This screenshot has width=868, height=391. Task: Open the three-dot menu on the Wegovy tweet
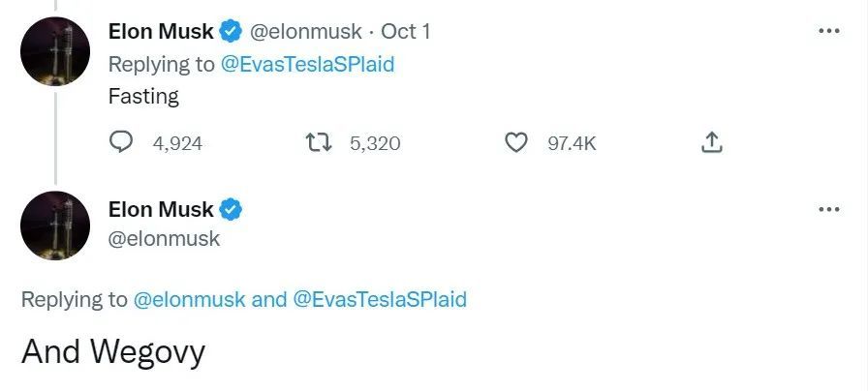[829, 209]
